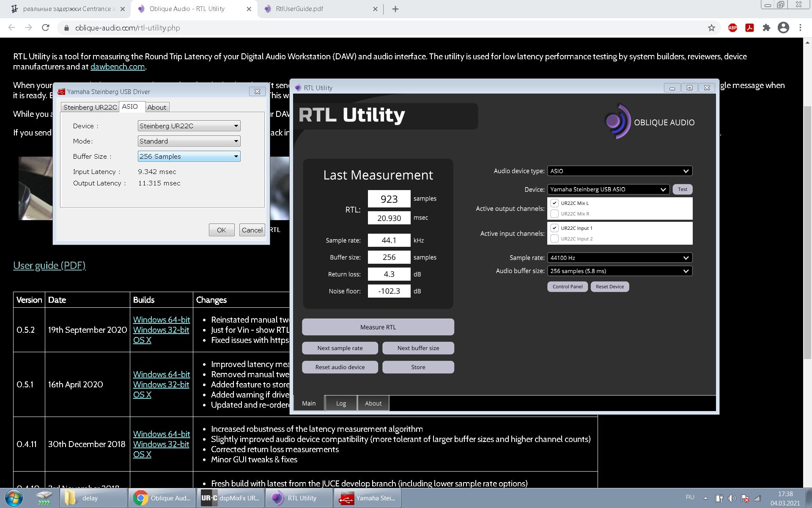Switch to the Log tab in RTL Utility
The image size is (812, 508).
pos(341,403)
